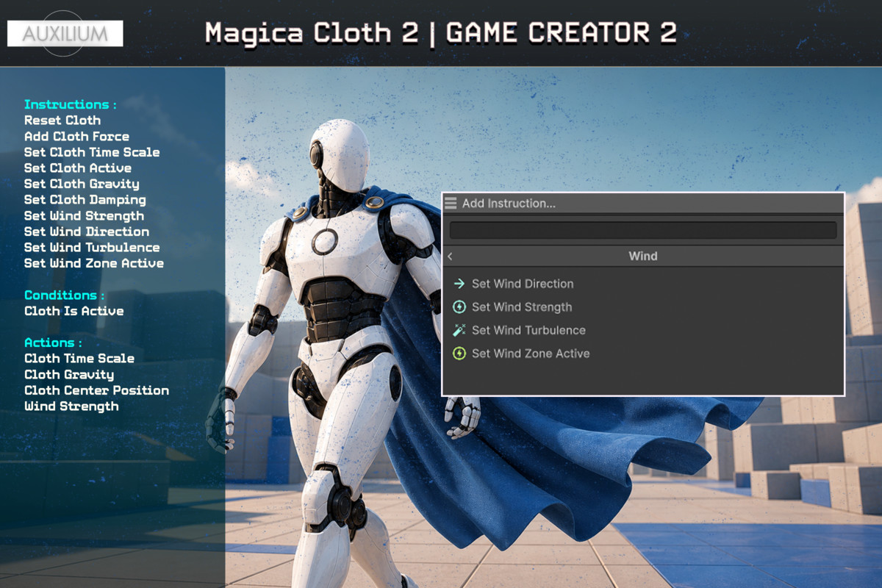Image resolution: width=882 pixels, height=588 pixels.
Task: Click the Actions : heading
Action: [53, 343]
